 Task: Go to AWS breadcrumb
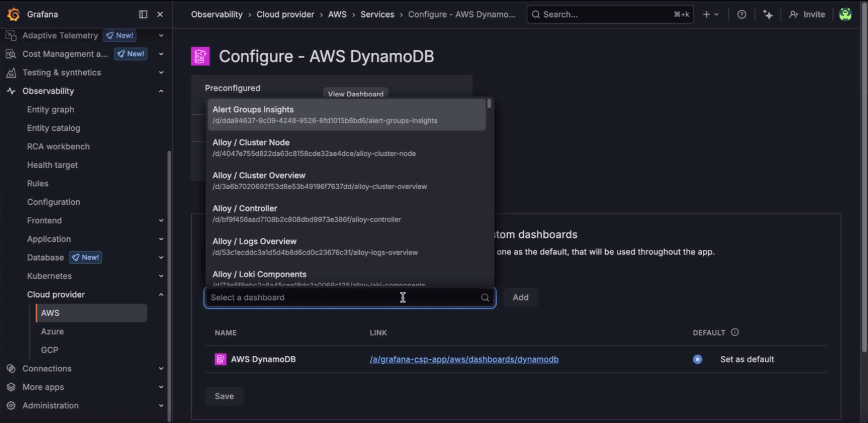[337, 14]
